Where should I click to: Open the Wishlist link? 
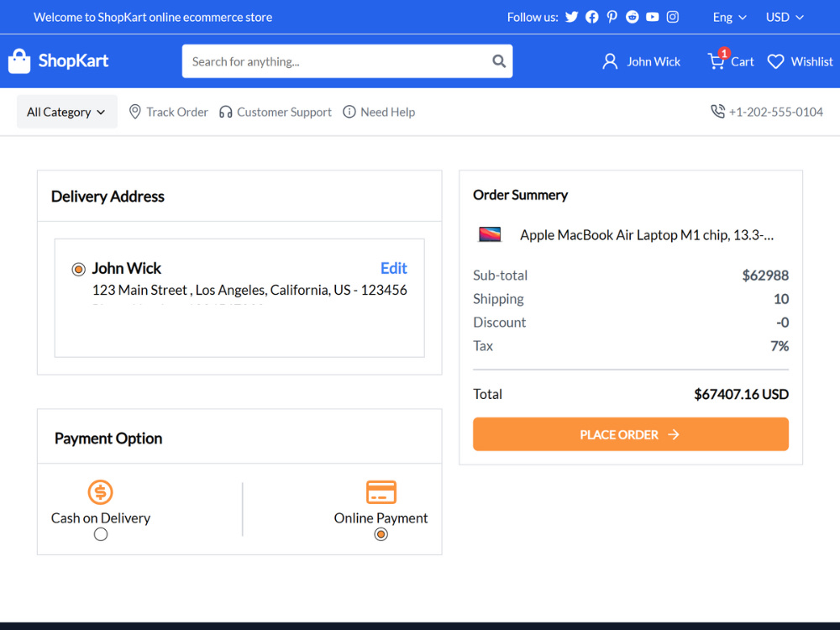tap(811, 61)
